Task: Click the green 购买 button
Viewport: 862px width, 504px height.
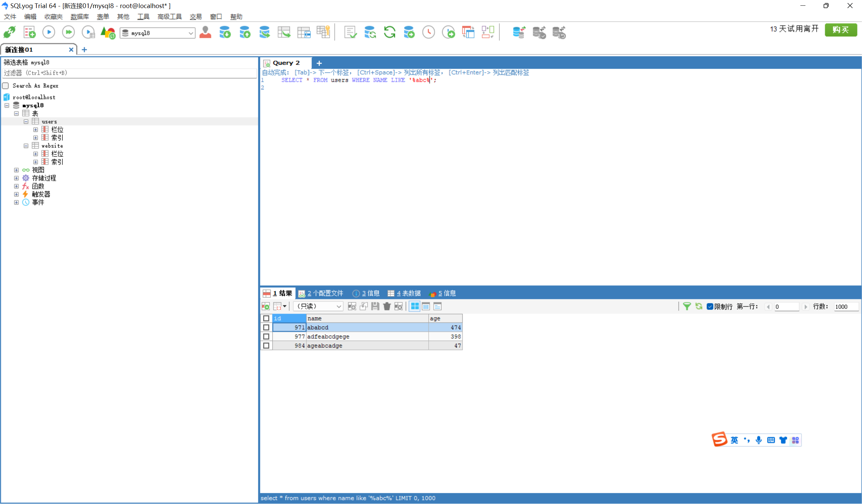Action: pos(840,30)
